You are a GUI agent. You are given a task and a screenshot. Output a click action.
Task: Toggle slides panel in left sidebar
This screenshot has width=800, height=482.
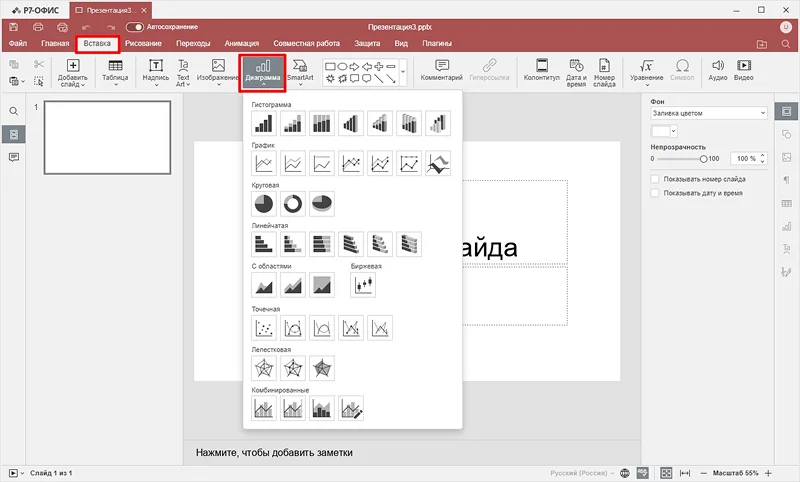[14, 134]
